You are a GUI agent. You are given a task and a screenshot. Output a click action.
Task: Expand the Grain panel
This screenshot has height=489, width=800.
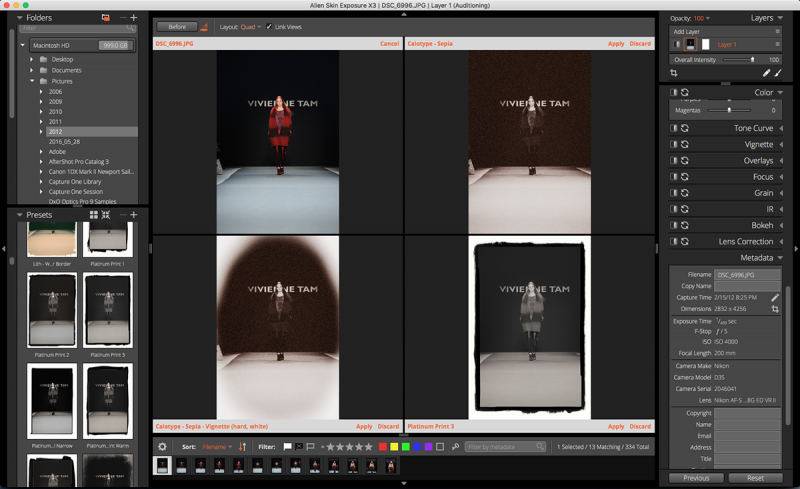pyautogui.click(x=781, y=193)
